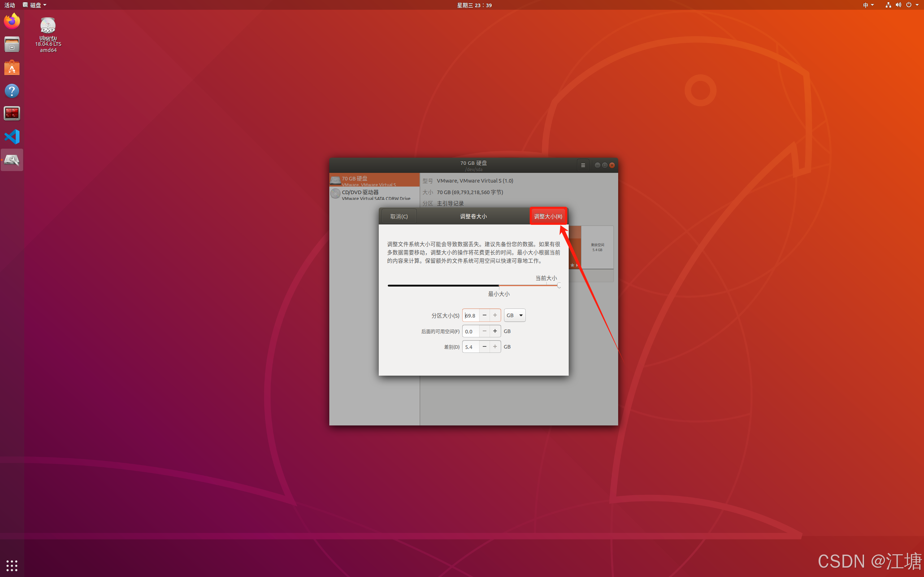The height and width of the screenshot is (577, 924).
Task: Increase free space following with plus
Action: click(x=495, y=331)
